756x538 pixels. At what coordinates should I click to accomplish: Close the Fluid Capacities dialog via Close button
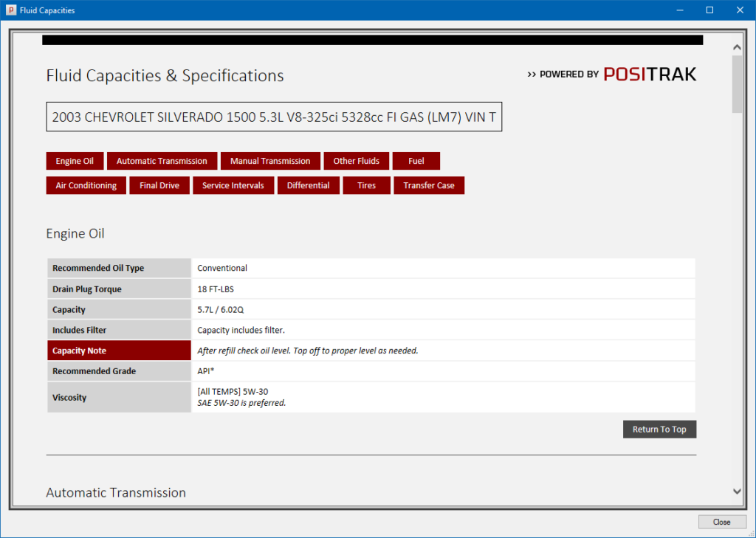pos(722,522)
